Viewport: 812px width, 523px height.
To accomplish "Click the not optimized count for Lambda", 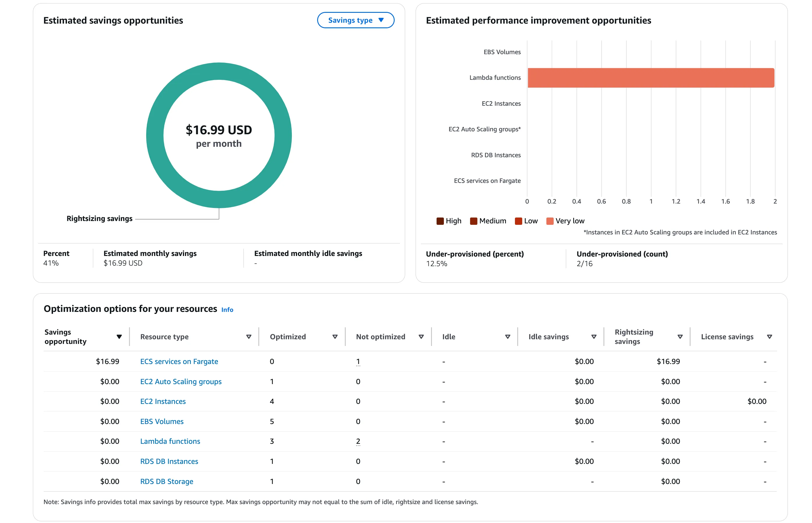I will pos(358,441).
